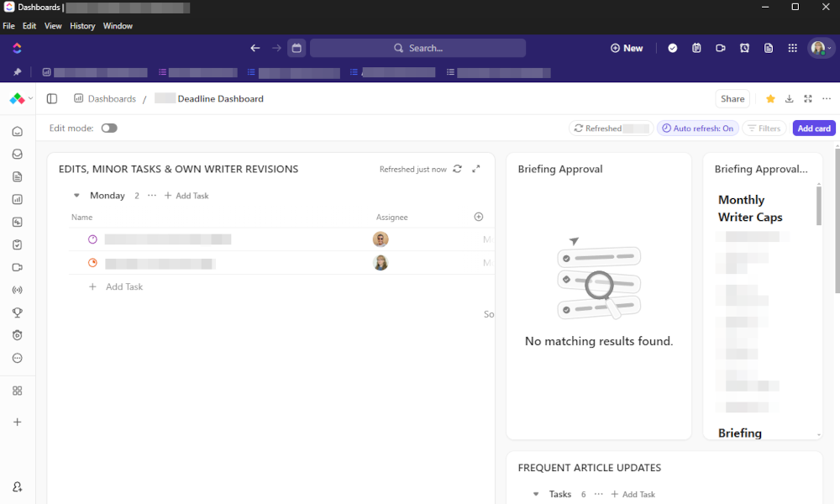Open the History menu
This screenshot has width=840, height=504.
pyautogui.click(x=82, y=26)
